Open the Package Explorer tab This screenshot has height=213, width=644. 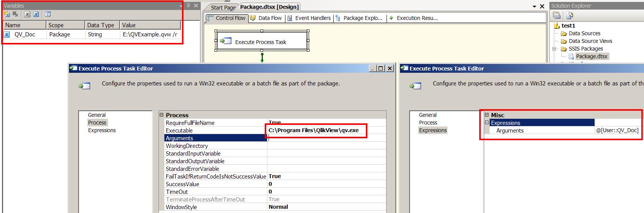(359, 18)
